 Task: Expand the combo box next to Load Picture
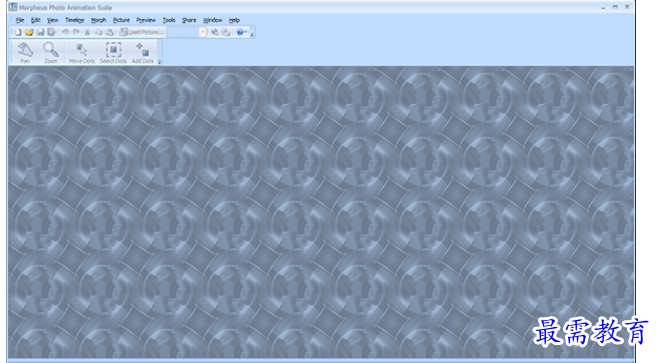click(x=202, y=32)
